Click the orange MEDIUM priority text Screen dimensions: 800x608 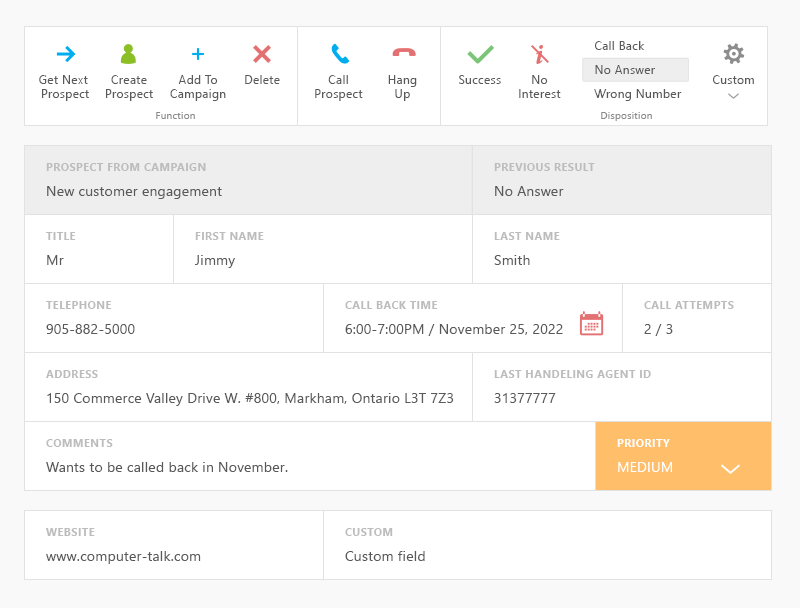tap(645, 467)
